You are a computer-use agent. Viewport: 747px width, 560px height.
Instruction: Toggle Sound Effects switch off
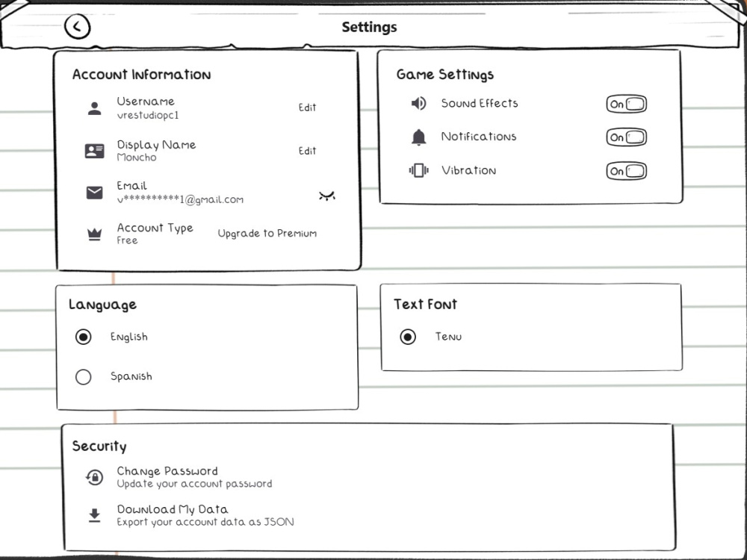pos(626,104)
